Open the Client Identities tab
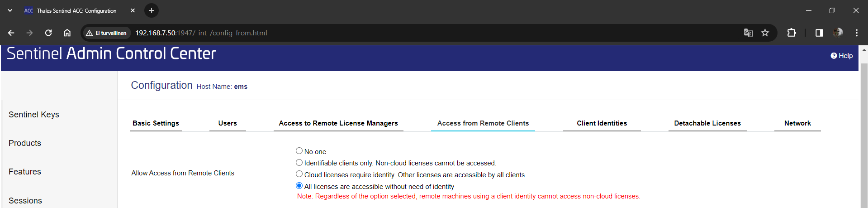 [602, 123]
